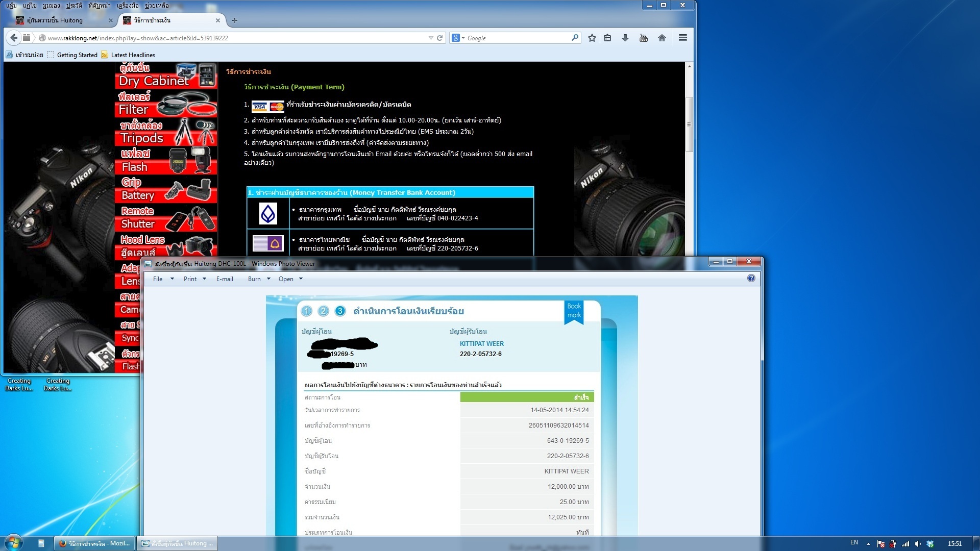Screen dimensions: 980x551
Task: Open the site identity globe icon
Action: [42, 38]
